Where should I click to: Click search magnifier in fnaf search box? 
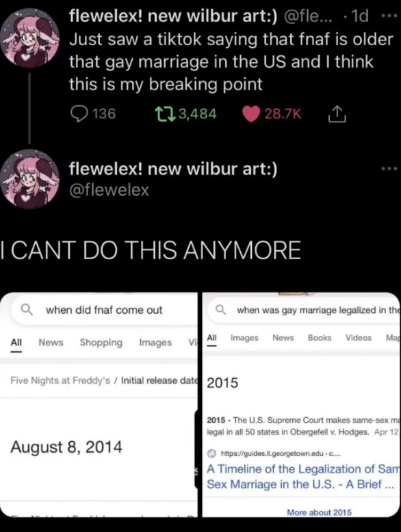pyautogui.click(x=27, y=310)
